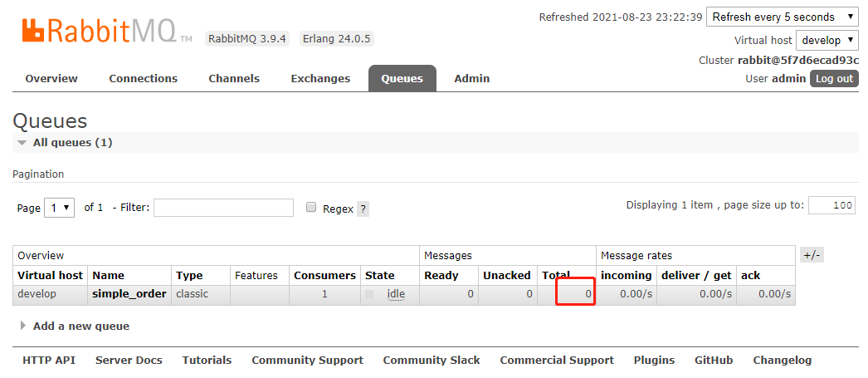Expand Add a new queue section
Screen dimensions: 868x378
tap(80, 326)
